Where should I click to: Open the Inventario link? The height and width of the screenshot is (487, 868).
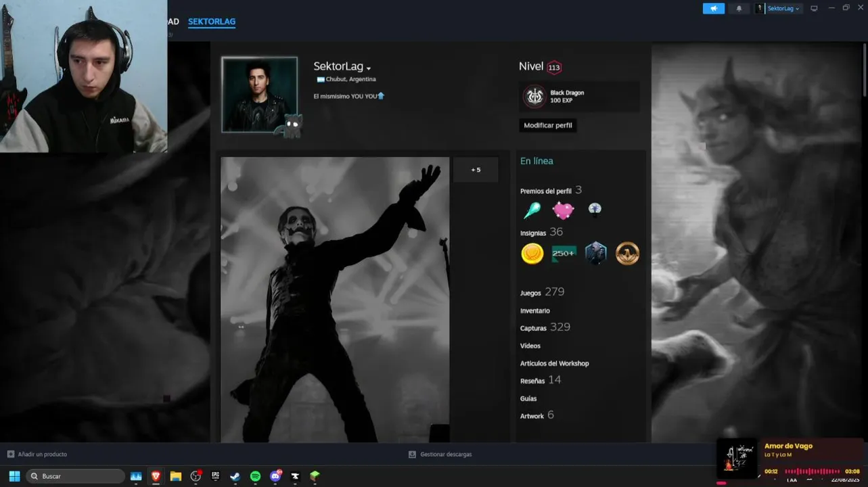(x=535, y=311)
